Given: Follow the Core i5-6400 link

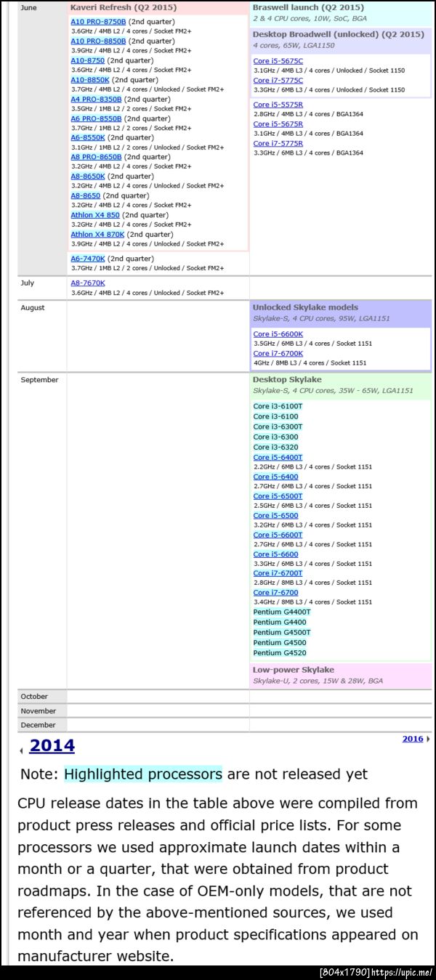Looking at the screenshot, I should pyautogui.click(x=275, y=477).
